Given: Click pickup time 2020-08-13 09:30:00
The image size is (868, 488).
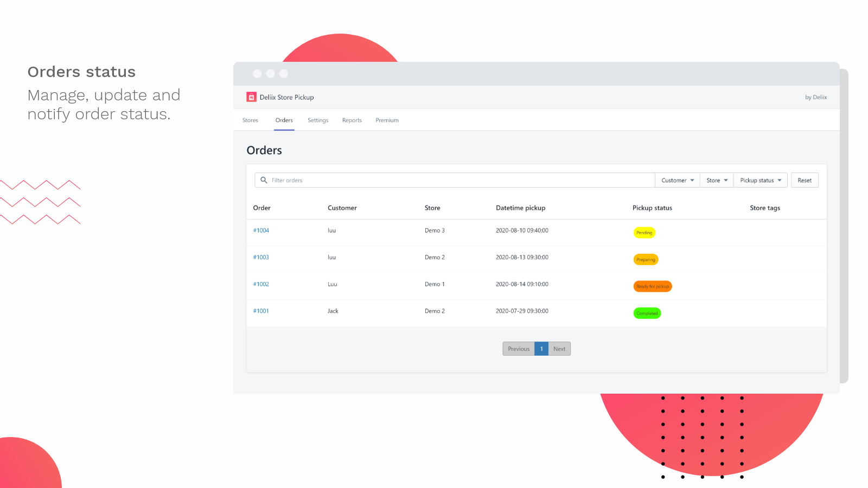Looking at the screenshot, I should (x=522, y=258).
